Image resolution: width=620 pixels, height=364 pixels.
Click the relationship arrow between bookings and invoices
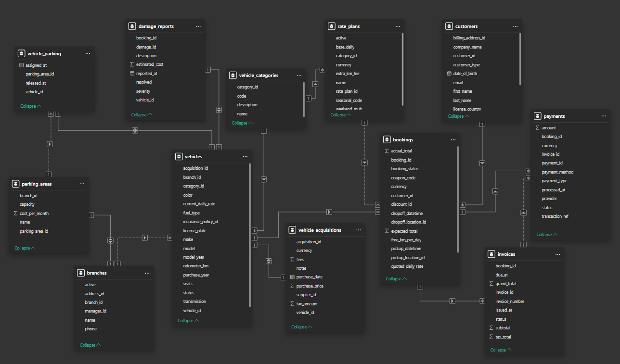(x=452, y=301)
